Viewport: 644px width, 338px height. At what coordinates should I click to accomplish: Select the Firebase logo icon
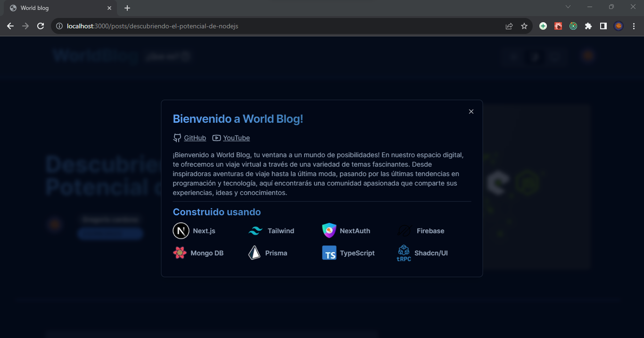[403, 230]
